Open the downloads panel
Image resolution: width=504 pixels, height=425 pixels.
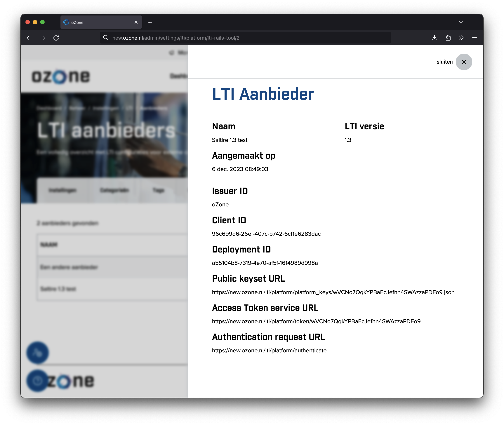click(434, 38)
